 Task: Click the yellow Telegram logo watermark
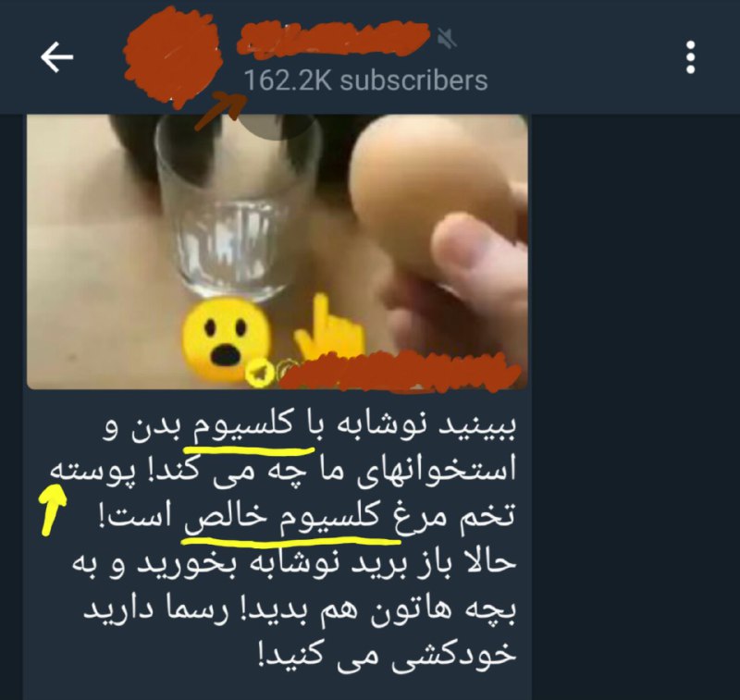click(x=260, y=374)
